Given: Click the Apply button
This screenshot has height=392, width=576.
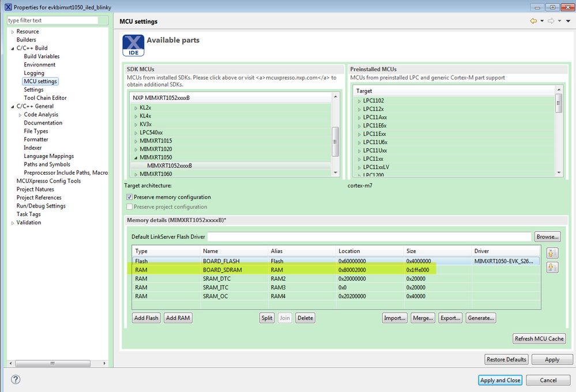Looking at the screenshot, I should point(552,359).
